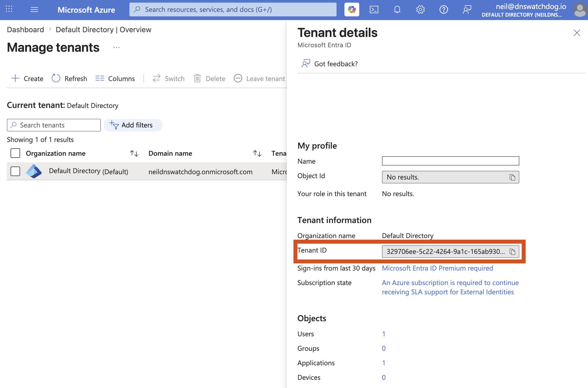Click the Switch tenant button

(x=169, y=79)
